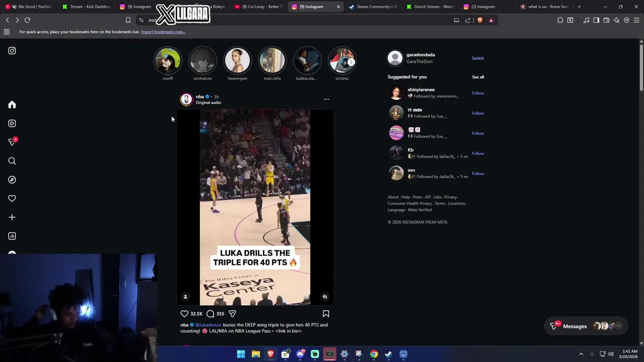Image resolution: width=644 pixels, height=362 pixels.
Task: Open centralcee story
Action: pyautogui.click(x=202, y=61)
